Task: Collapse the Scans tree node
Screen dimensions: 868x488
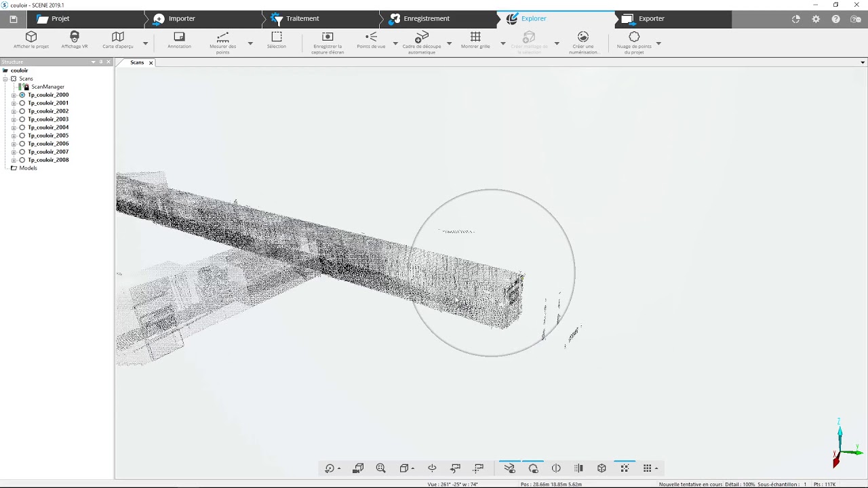Action: click(x=5, y=79)
